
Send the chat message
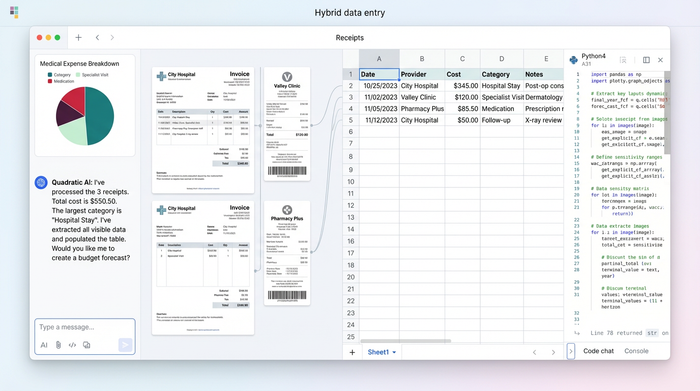[x=125, y=345]
